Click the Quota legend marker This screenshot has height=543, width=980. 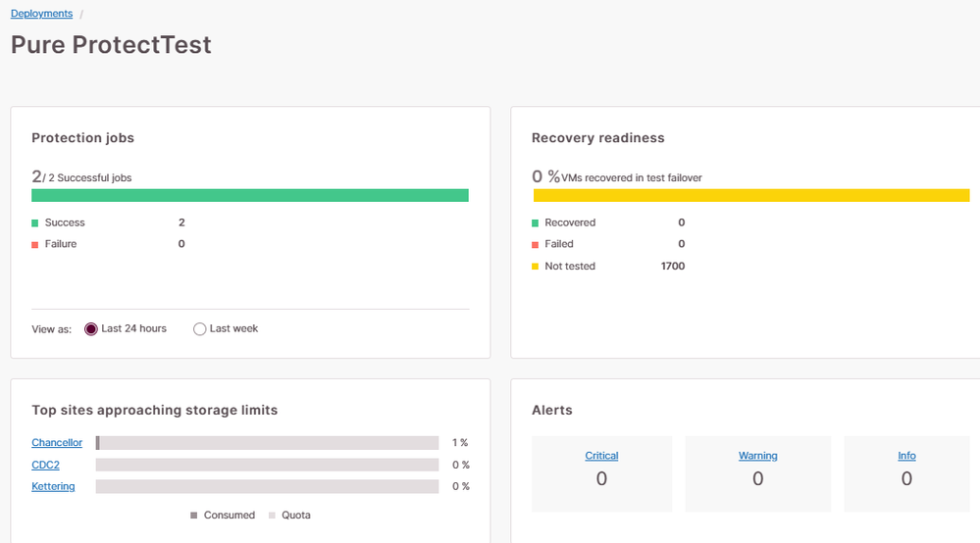tap(273, 516)
